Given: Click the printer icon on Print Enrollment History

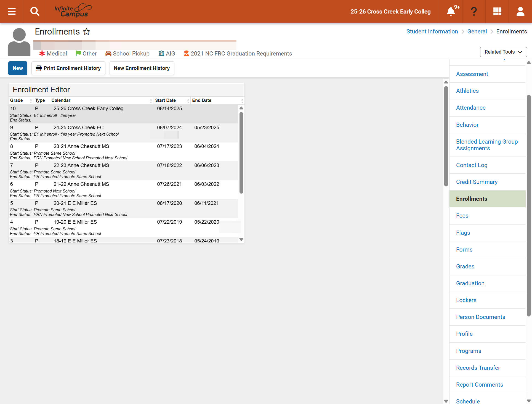Looking at the screenshot, I should point(39,68).
